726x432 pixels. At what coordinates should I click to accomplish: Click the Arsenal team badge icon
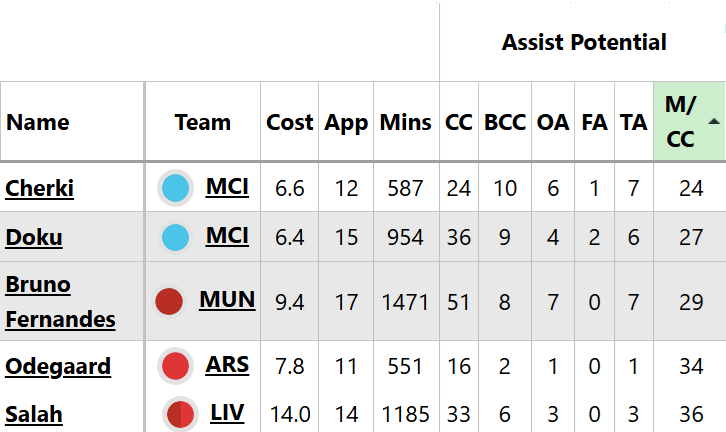[x=176, y=366]
